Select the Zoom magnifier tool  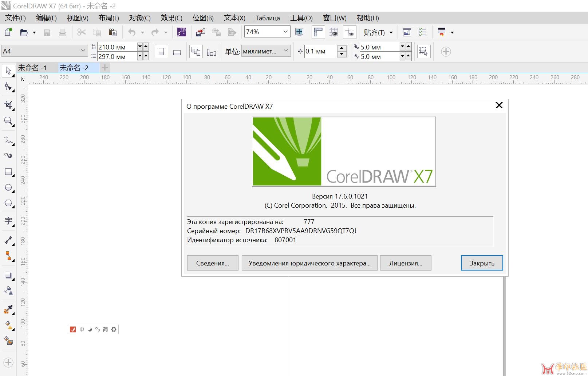pyautogui.click(x=8, y=121)
